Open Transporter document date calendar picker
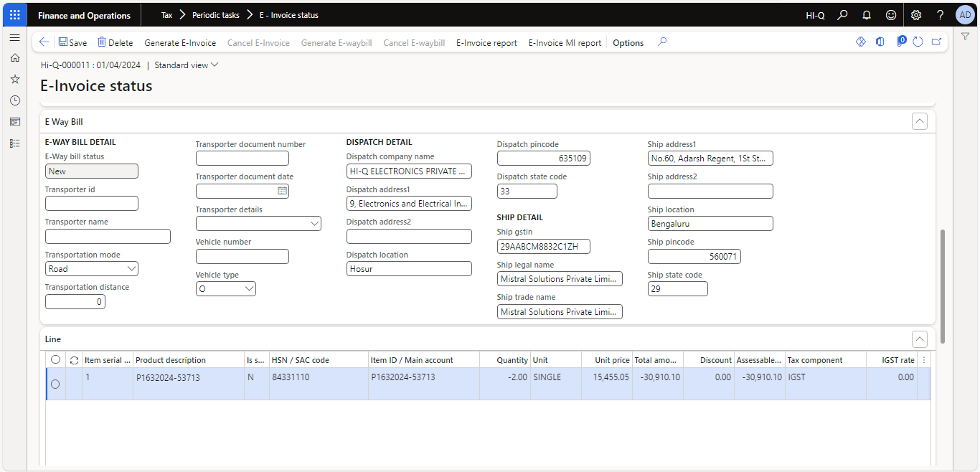Image resolution: width=980 pixels, height=472 pixels. coord(283,191)
